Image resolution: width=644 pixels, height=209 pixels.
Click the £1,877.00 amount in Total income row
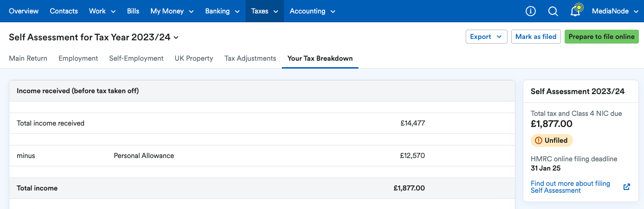pos(409,188)
